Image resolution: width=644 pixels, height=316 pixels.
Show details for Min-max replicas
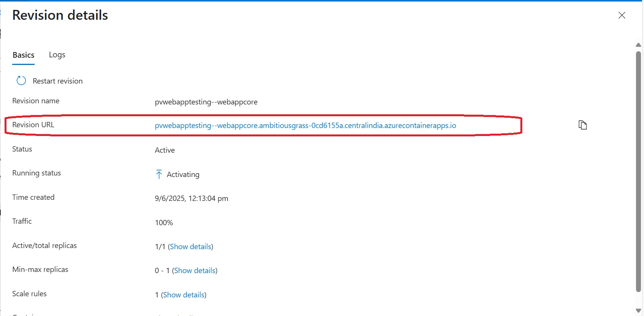tap(194, 271)
